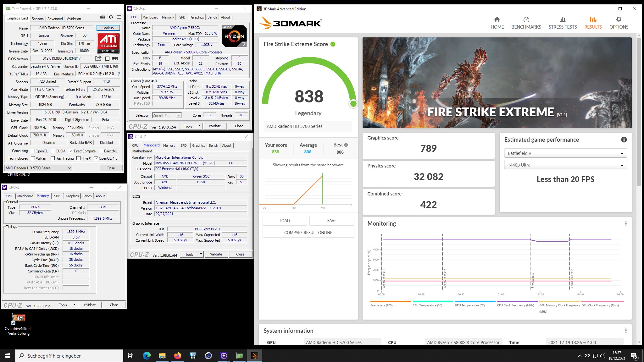This screenshot has height=362, width=644.
Task: Toggle the CUDA checkbox
Action: click(53, 151)
